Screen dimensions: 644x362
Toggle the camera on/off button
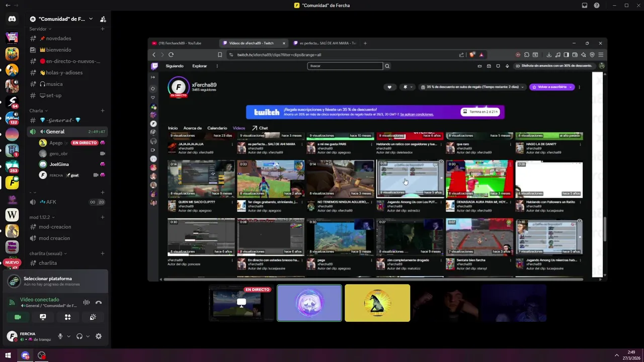click(18, 317)
